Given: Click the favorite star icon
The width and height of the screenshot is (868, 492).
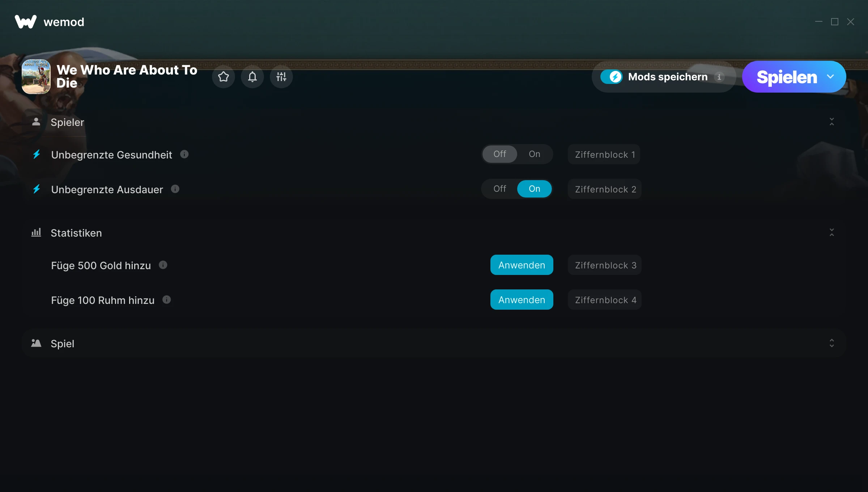Looking at the screenshot, I should [x=223, y=77].
